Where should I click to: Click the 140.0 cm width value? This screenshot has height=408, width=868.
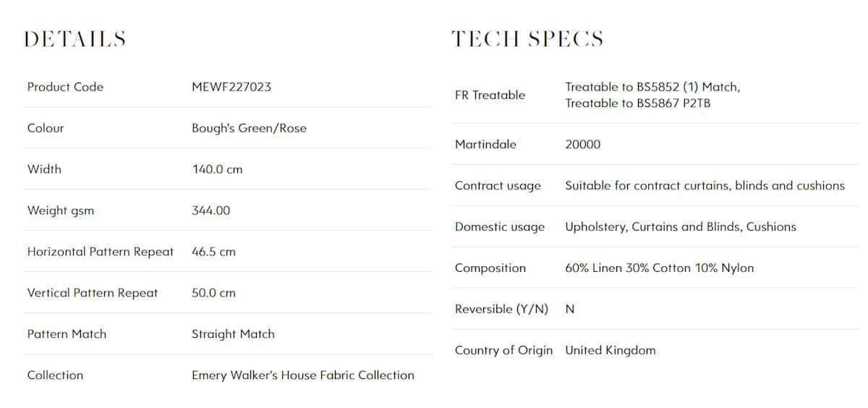[x=217, y=169]
